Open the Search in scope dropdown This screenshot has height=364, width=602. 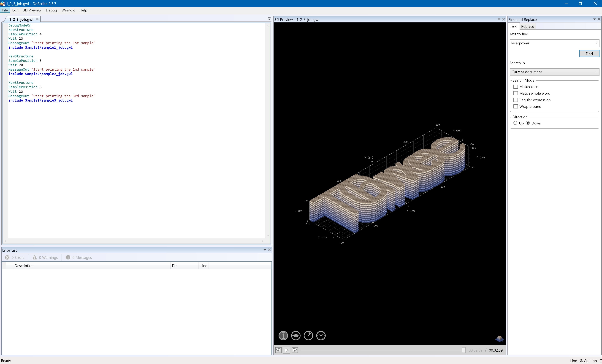click(596, 72)
